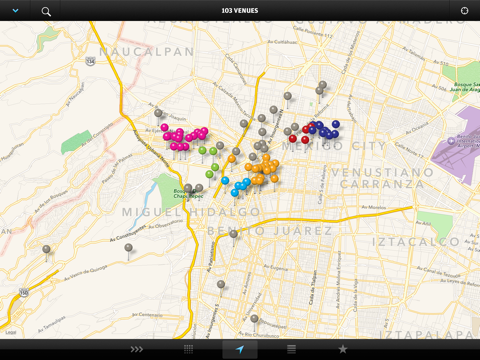Screen dimensions: 480x360
Task: Open the favorites star tab
Action: point(343,349)
